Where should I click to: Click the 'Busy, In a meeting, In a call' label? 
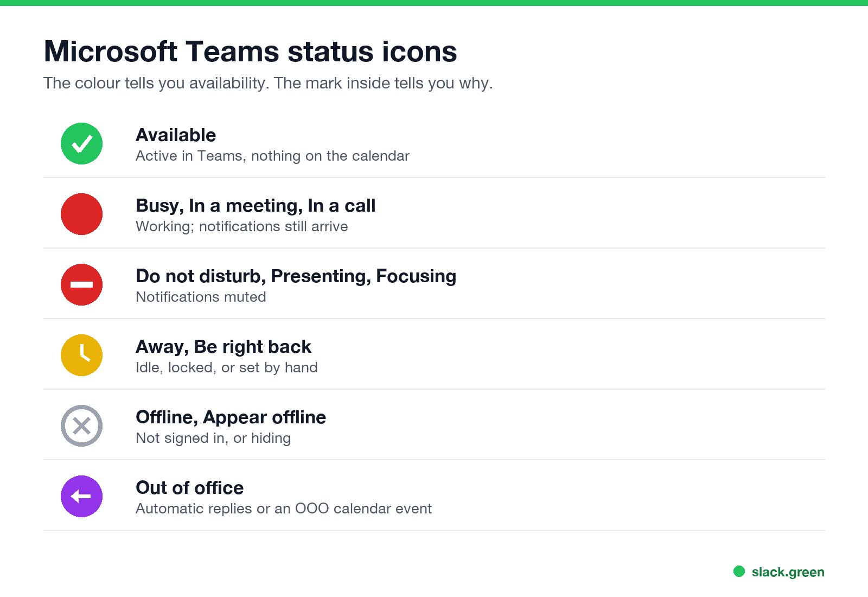coord(256,206)
